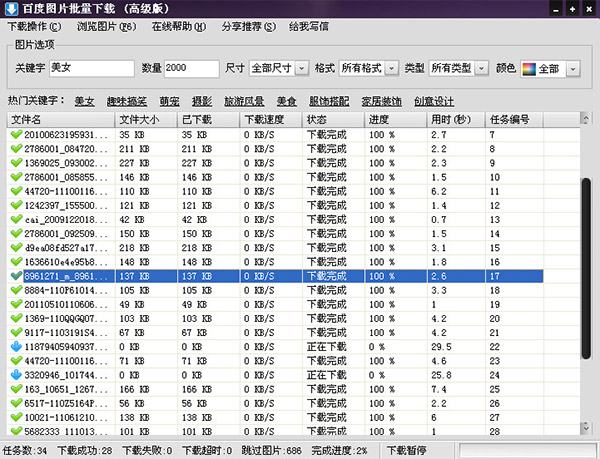Click the hot keyword link 摄影

click(202, 101)
